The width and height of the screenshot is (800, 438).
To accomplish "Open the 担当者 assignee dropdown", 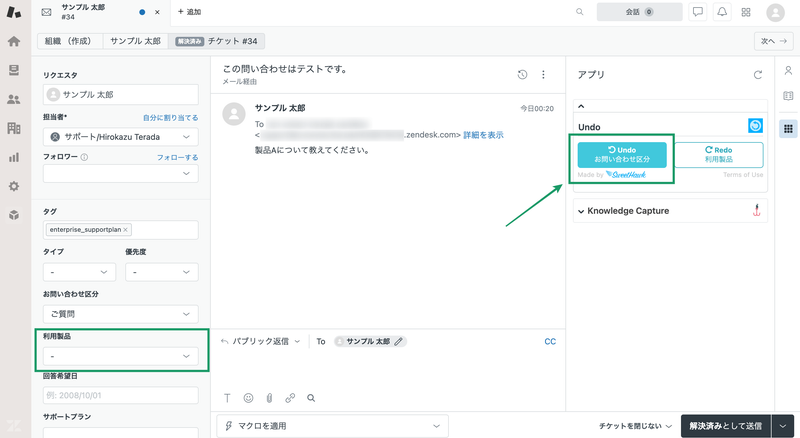I will 121,137.
